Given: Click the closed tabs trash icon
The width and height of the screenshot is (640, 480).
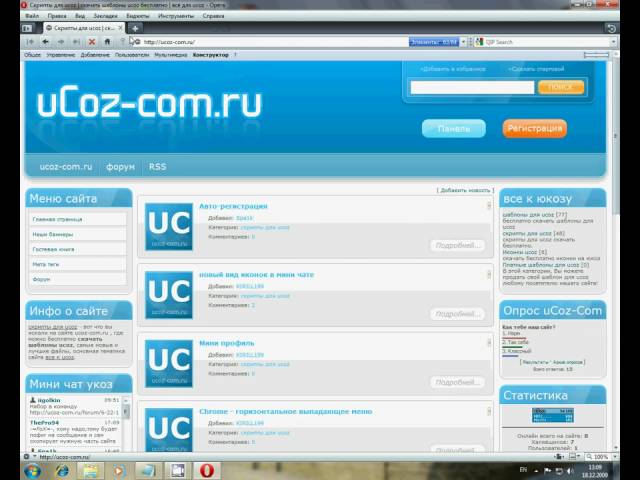Looking at the screenshot, I should (611, 28).
